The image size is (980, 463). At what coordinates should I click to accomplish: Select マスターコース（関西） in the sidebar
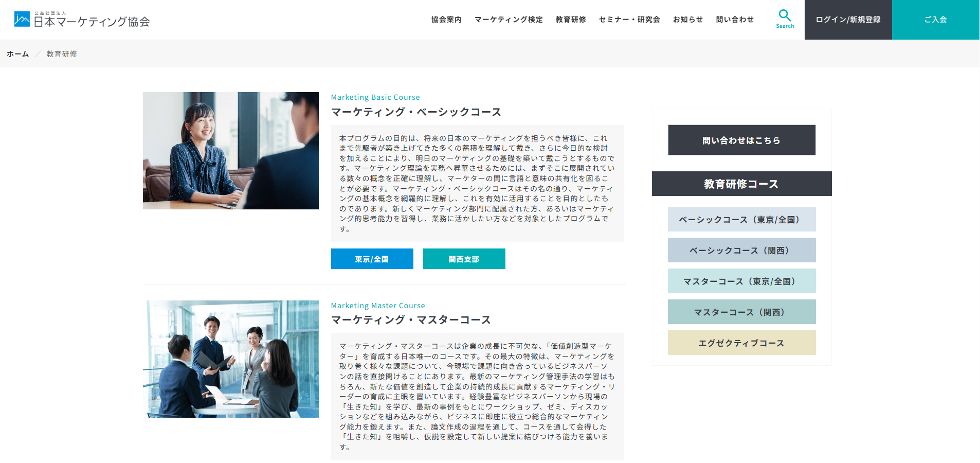741,312
